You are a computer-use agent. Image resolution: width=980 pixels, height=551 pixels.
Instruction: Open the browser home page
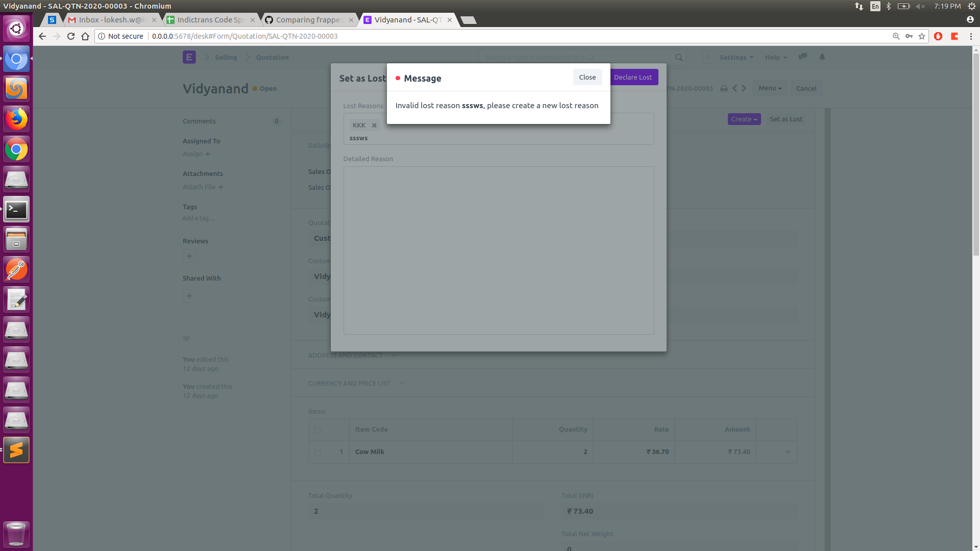tap(85, 36)
